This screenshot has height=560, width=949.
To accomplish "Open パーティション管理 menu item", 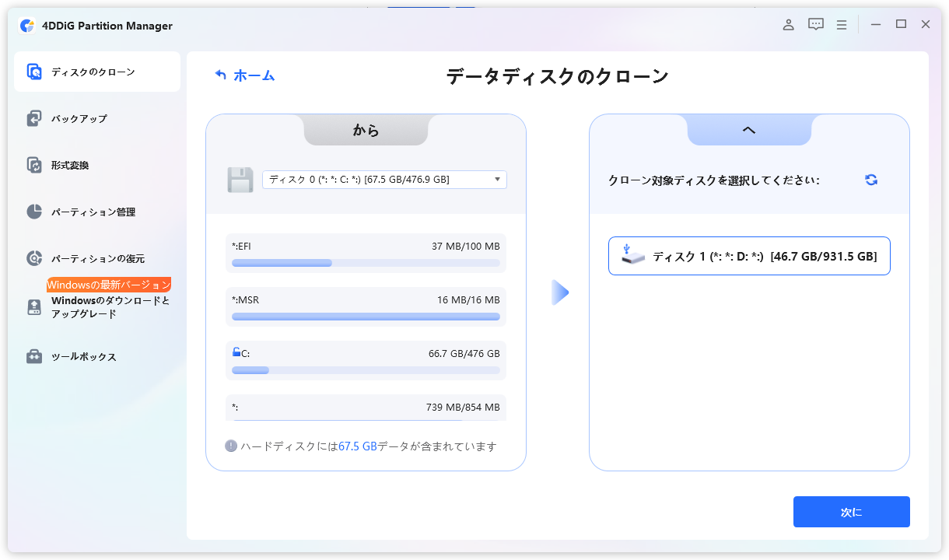I will (x=93, y=212).
